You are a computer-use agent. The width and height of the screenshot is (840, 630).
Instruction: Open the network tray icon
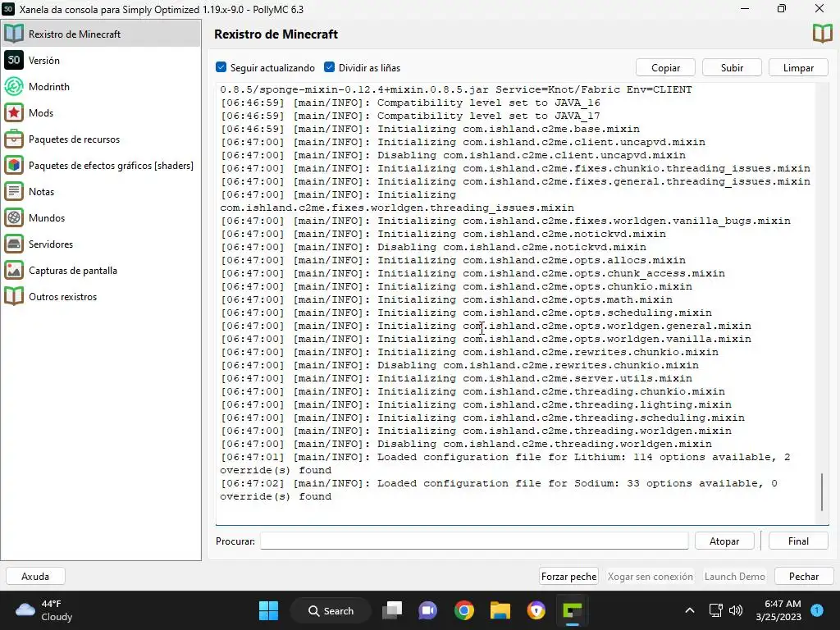pyautogui.click(x=715, y=610)
